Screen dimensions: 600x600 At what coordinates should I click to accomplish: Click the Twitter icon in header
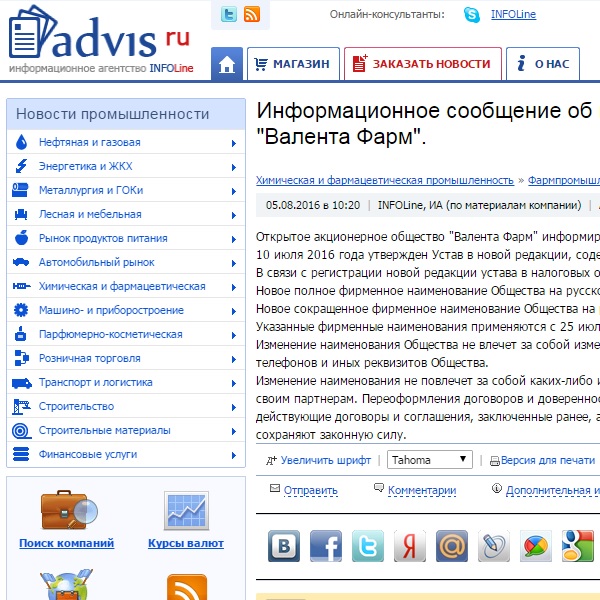pos(229,15)
